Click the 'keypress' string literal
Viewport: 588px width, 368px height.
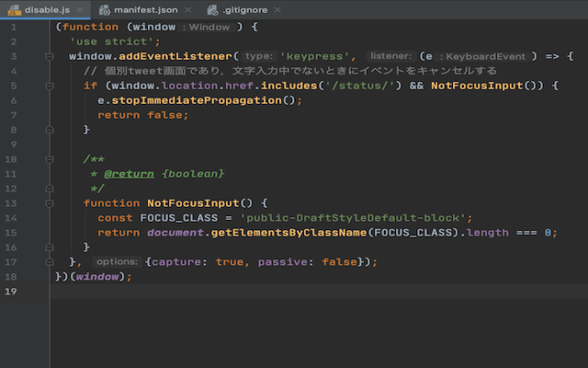point(314,56)
